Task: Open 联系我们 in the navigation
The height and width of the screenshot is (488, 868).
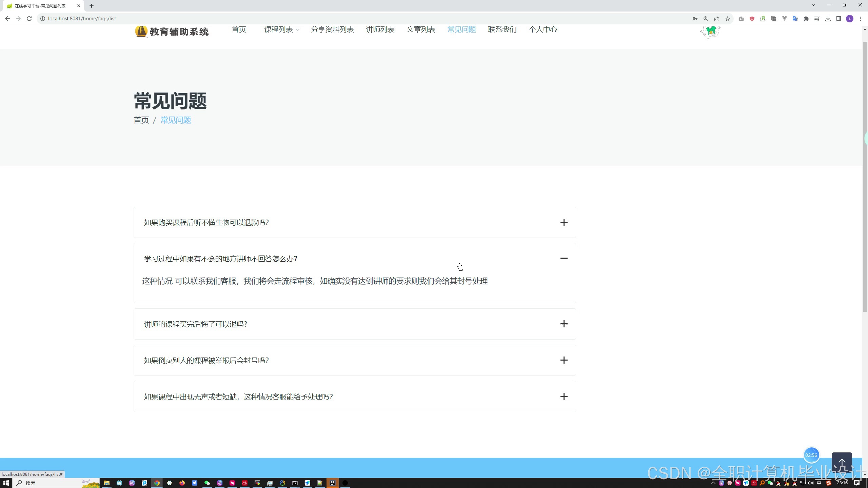Action: [502, 30]
